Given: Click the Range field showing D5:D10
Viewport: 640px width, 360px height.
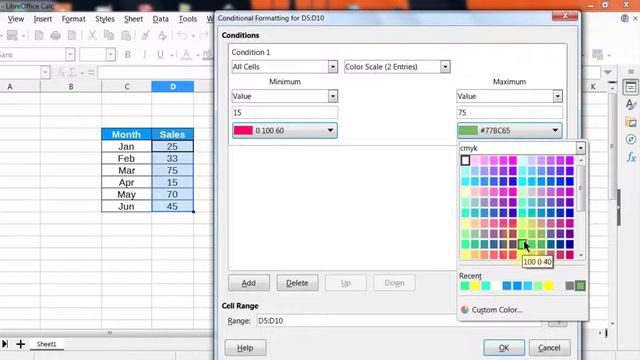Looking at the screenshot, I should 399,321.
